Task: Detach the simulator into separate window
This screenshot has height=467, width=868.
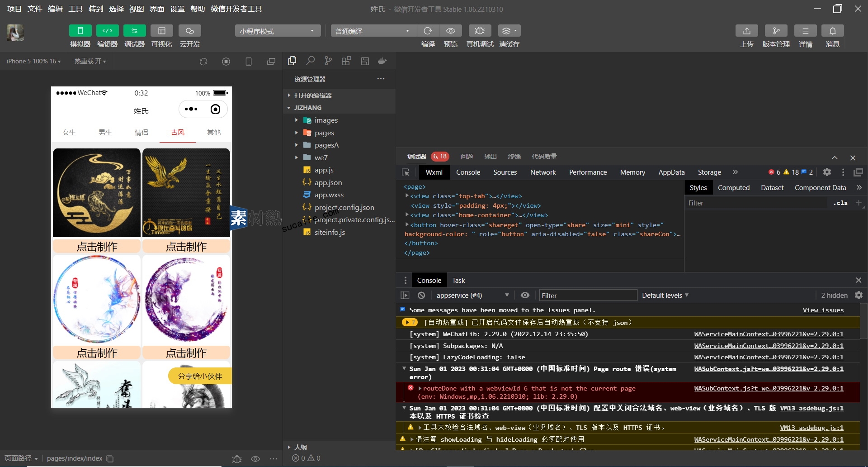Action: click(x=271, y=62)
